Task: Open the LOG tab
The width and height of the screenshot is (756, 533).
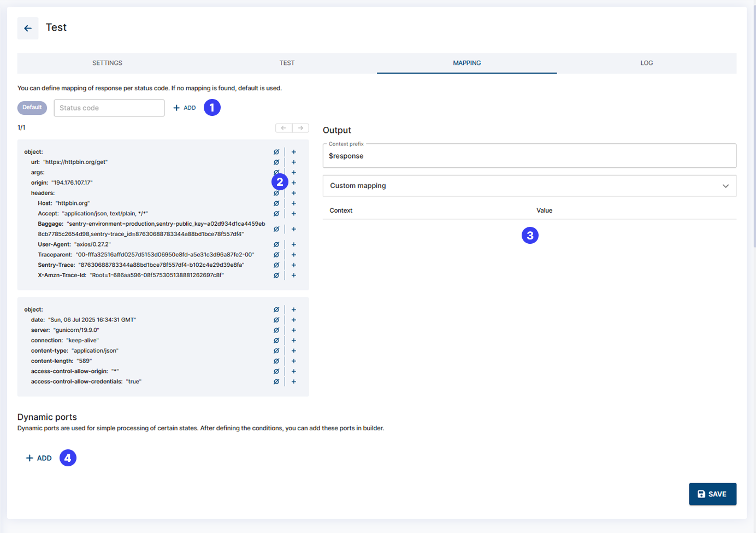Action: click(x=646, y=63)
